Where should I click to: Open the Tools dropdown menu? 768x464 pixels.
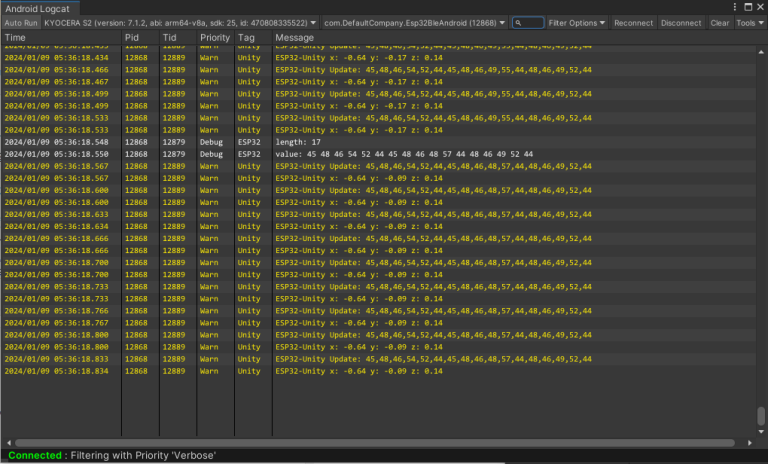pyautogui.click(x=750, y=23)
